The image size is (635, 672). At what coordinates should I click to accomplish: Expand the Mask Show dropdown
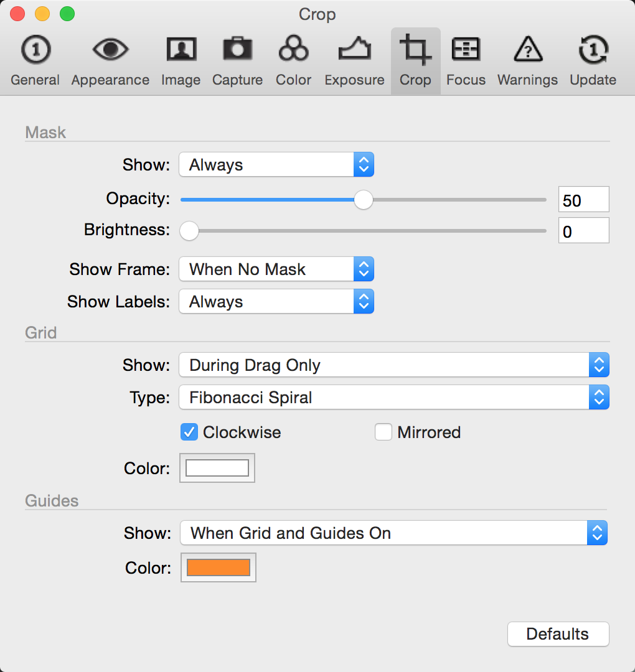[276, 164]
